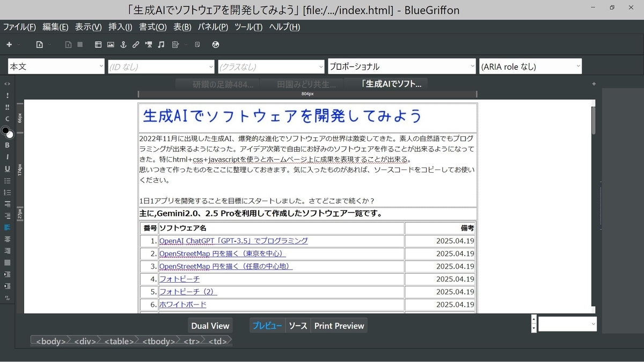
Task: Click the stop loading square icon
Action: click(80, 45)
